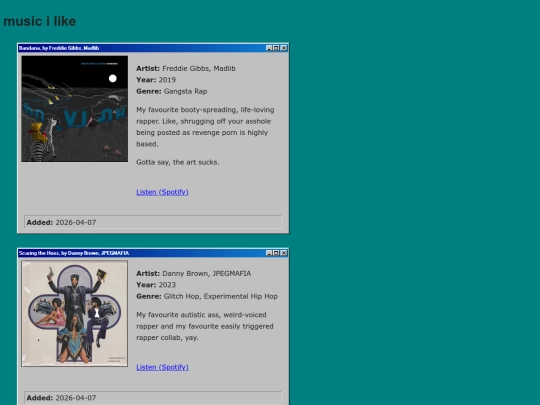
Task: Select the genre 'Gangsta Rap'
Action: tap(185, 91)
